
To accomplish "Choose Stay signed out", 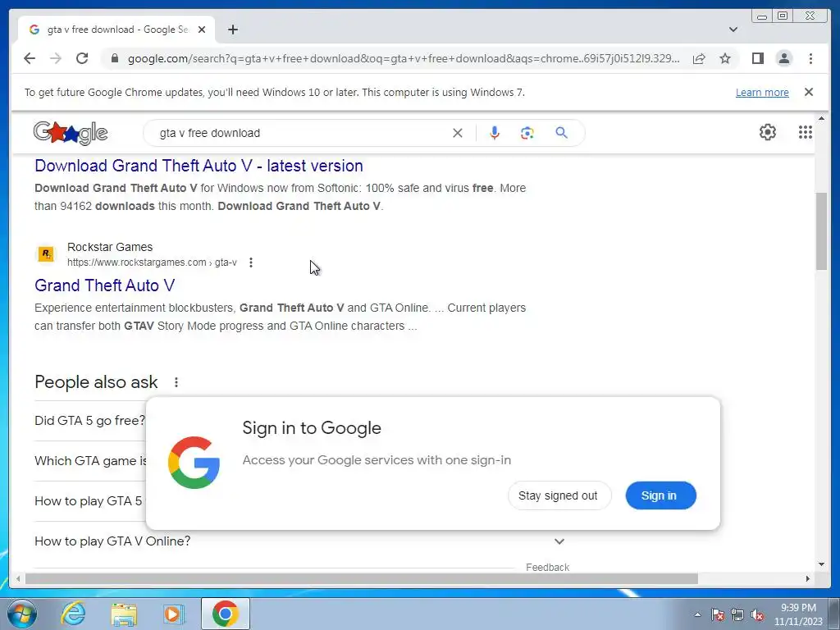I will click(559, 495).
